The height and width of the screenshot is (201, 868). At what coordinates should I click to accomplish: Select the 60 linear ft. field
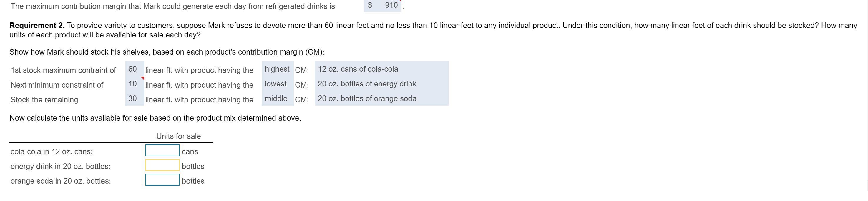pyautogui.click(x=134, y=69)
